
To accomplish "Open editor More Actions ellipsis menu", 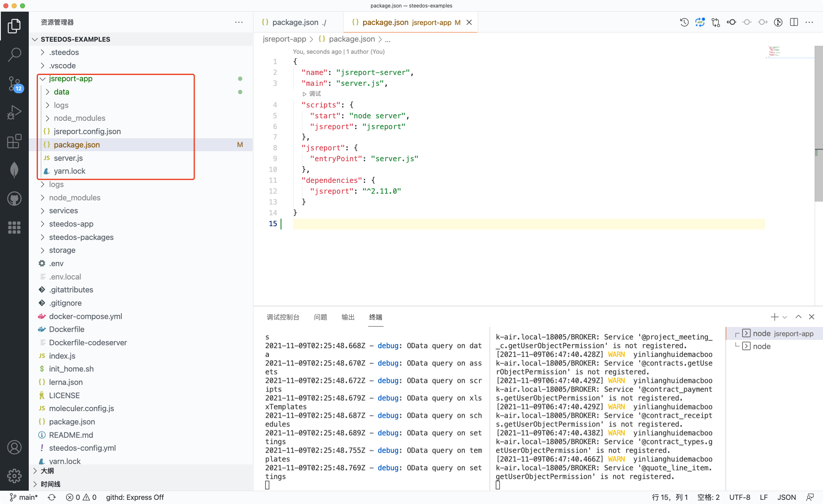I will (809, 22).
